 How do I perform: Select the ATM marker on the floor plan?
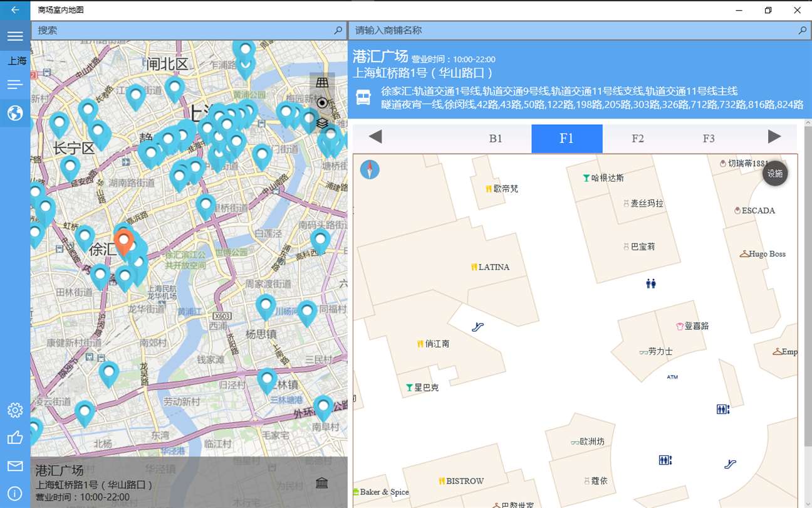672,377
